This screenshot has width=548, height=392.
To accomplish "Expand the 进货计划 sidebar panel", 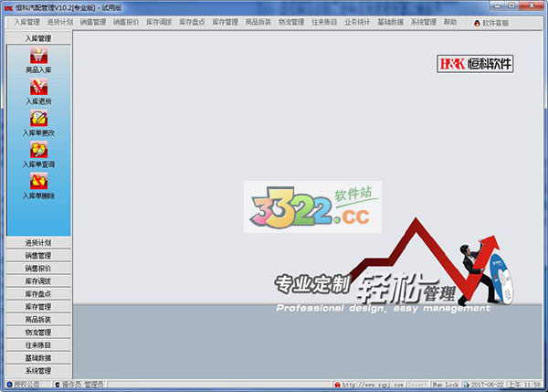I will coord(38,243).
